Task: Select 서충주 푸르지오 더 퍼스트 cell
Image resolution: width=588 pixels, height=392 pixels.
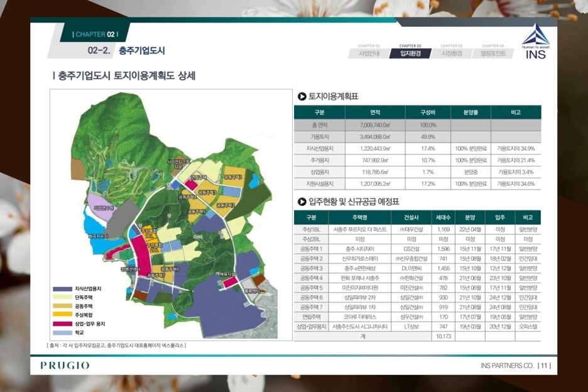Action: [360, 229]
